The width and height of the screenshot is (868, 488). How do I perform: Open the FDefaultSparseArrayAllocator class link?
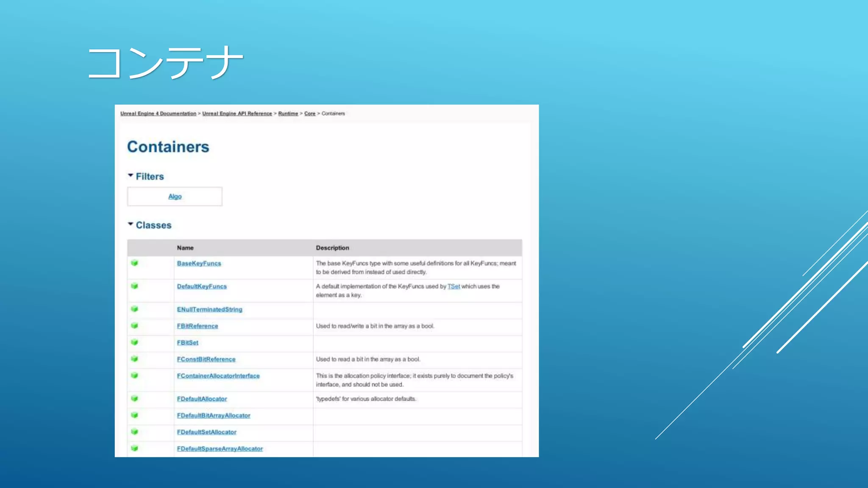click(220, 449)
